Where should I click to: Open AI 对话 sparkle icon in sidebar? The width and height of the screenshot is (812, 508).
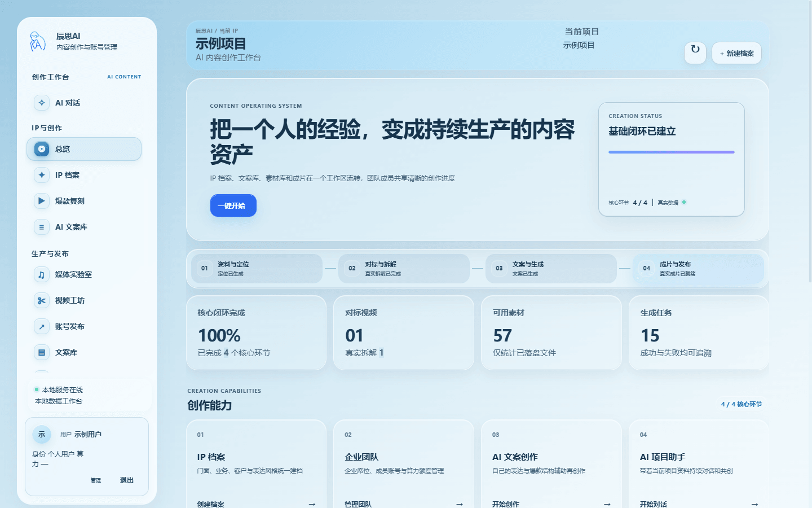coord(42,103)
